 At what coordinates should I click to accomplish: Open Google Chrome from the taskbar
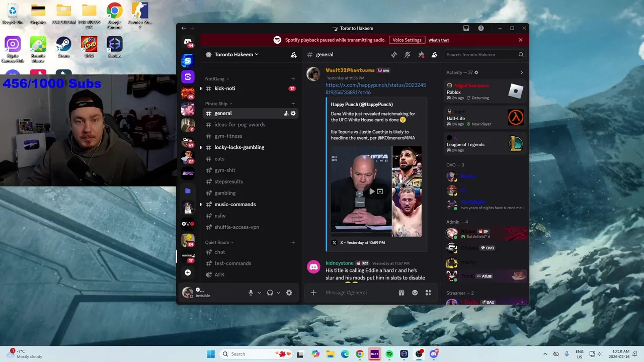[x=360, y=354]
